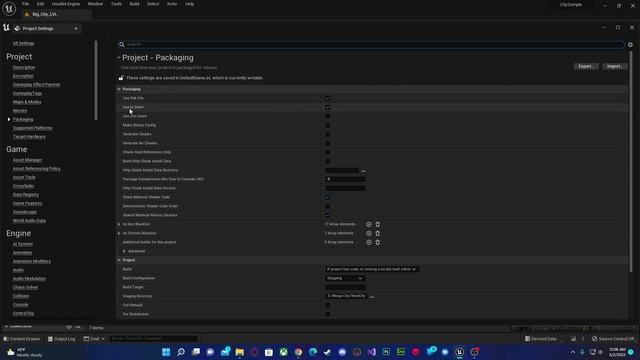640x360 pixels.
Task: Browse for Http Chunk Install Data Directory
Action: 363,171
